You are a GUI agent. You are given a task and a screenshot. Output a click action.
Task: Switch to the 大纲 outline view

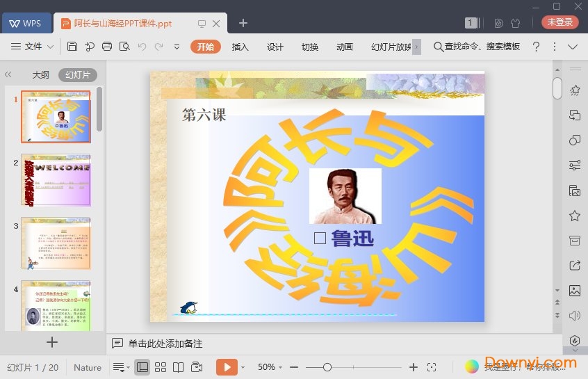[x=40, y=75]
